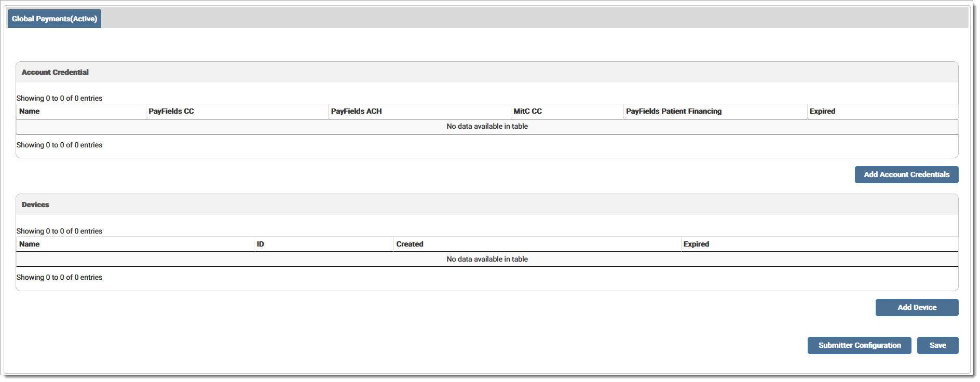Open Submitter Configuration
The width and height of the screenshot is (980, 382).
(859, 346)
